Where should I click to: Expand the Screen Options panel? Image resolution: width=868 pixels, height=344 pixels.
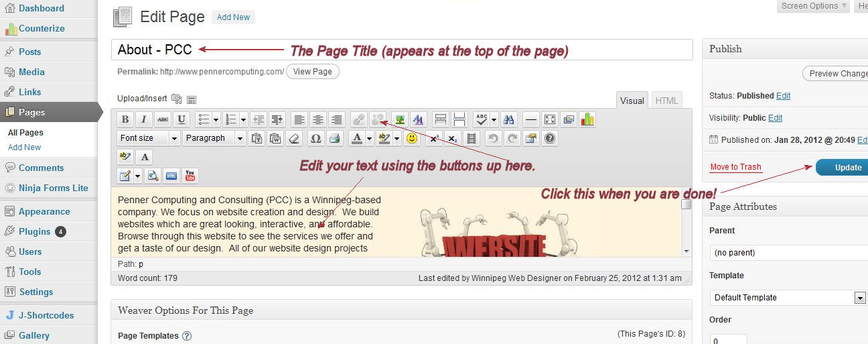[x=814, y=6]
